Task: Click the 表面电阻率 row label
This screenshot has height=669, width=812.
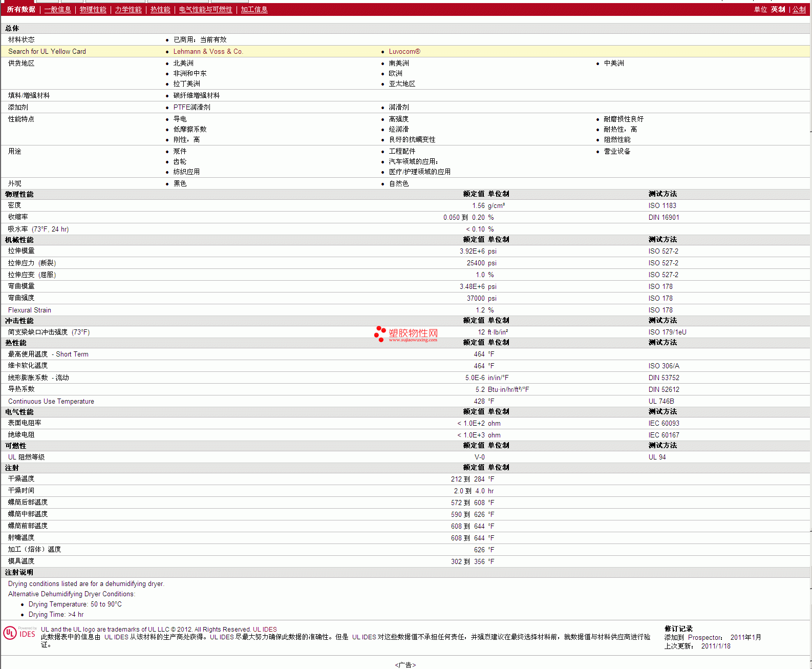Action: click(25, 423)
